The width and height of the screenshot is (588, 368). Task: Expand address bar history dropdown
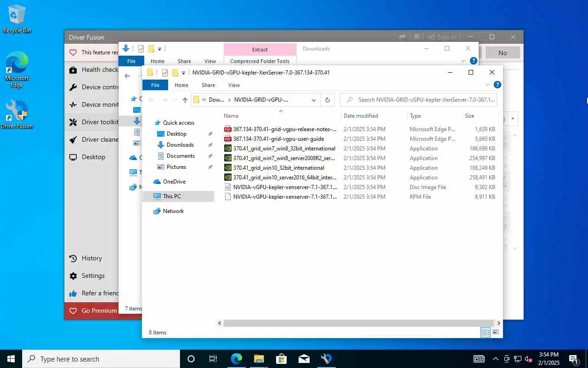point(314,100)
